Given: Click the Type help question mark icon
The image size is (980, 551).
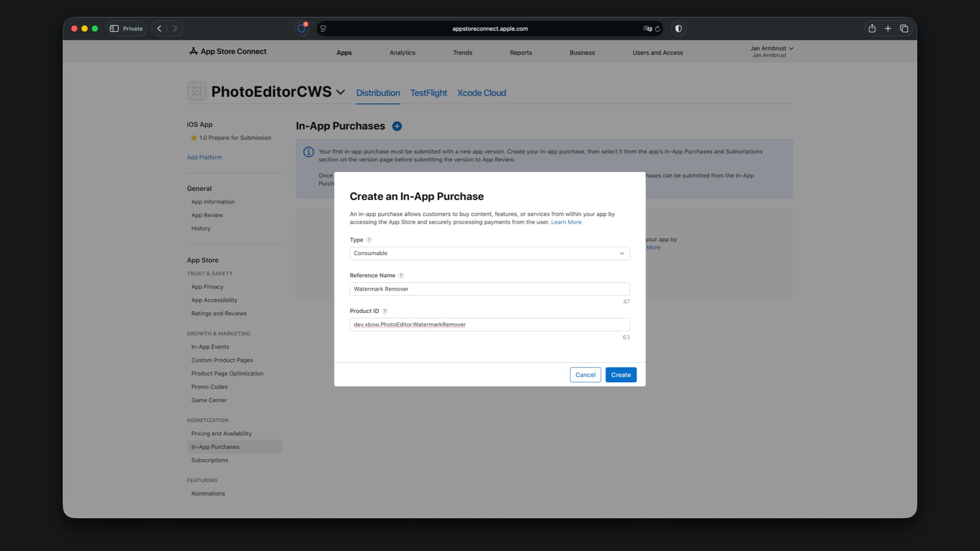Looking at the screenshot, I should click(x=369, y=240).
